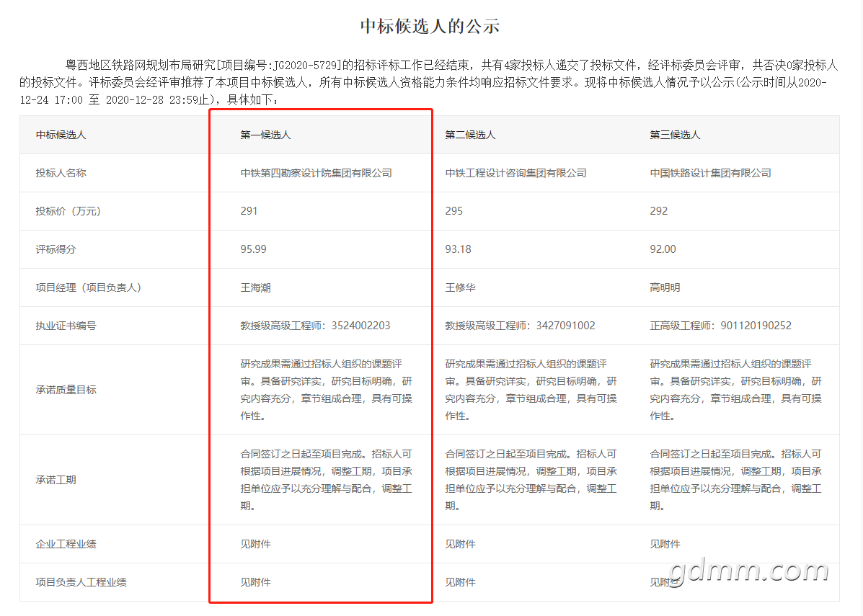The height and width of the screenshot is (616, 863).
Task: Click the first candidate's 承诺质量目标 text
Action: pyautogui.click(x=327, y=390)
